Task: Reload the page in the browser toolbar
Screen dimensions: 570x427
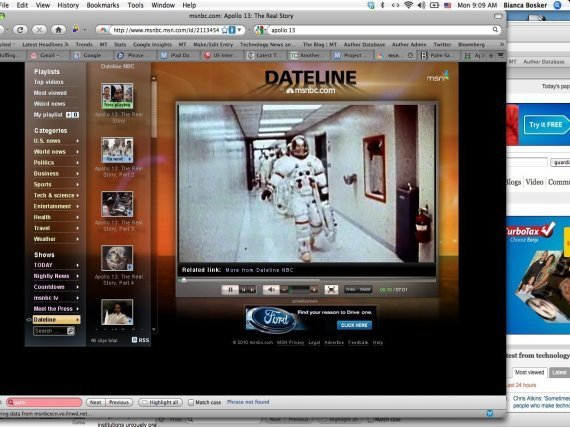Action: pos(20,30)
